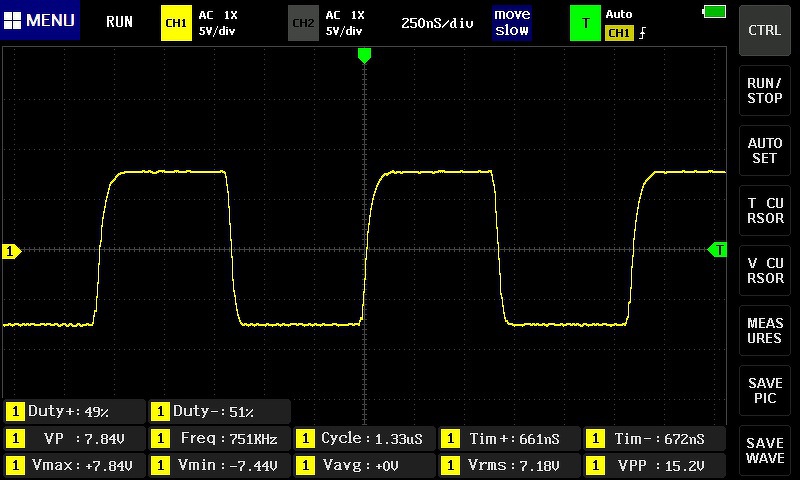Screen dimensions: 800x480
Task: Click the Tim-: 672nS measurement
Action: [654, 439]
